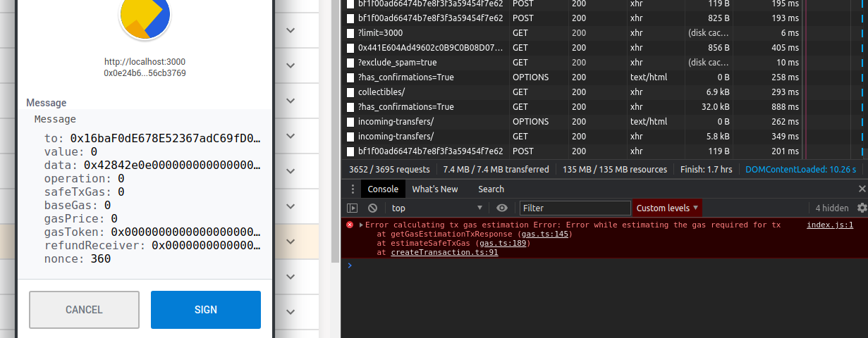This screenshot has width=868, height=338.
Task: Click the 0x0e24b6...56cb3769 account address
Action: point(145,73)
